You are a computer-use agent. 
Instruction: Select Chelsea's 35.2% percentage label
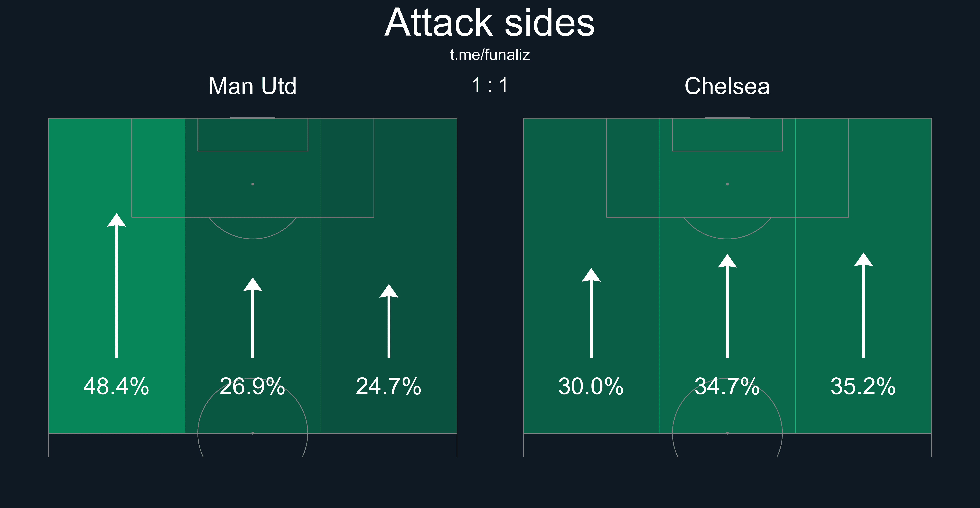pos(864,386)
